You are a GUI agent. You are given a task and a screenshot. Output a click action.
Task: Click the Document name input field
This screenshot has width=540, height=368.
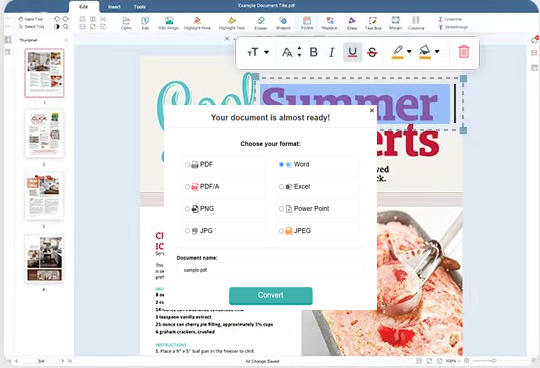(x=271, y=270)
